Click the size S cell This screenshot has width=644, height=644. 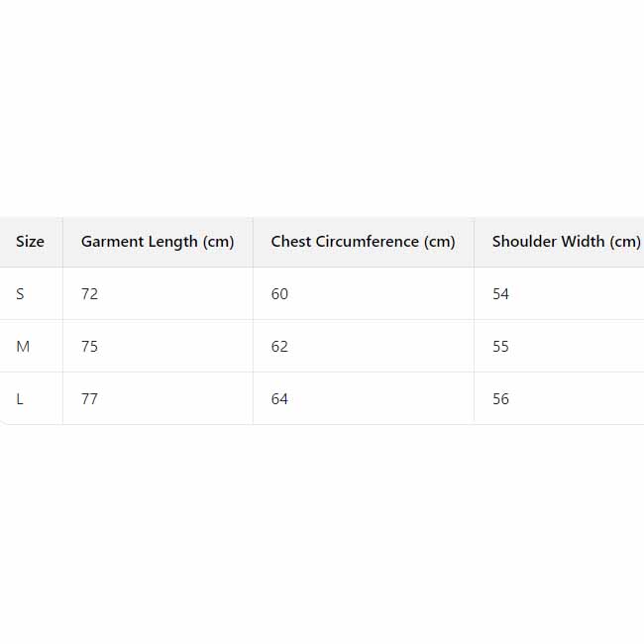pyautogui.click(x=21, y=294)
